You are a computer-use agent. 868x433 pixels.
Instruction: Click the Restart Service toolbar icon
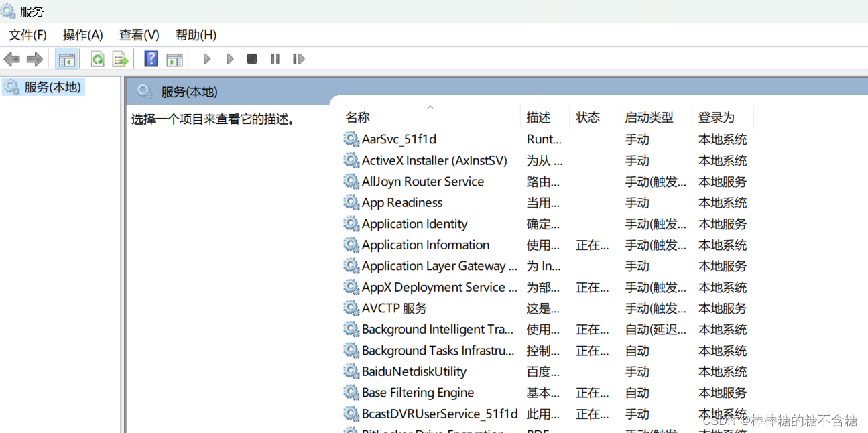(x=299, y=59)
